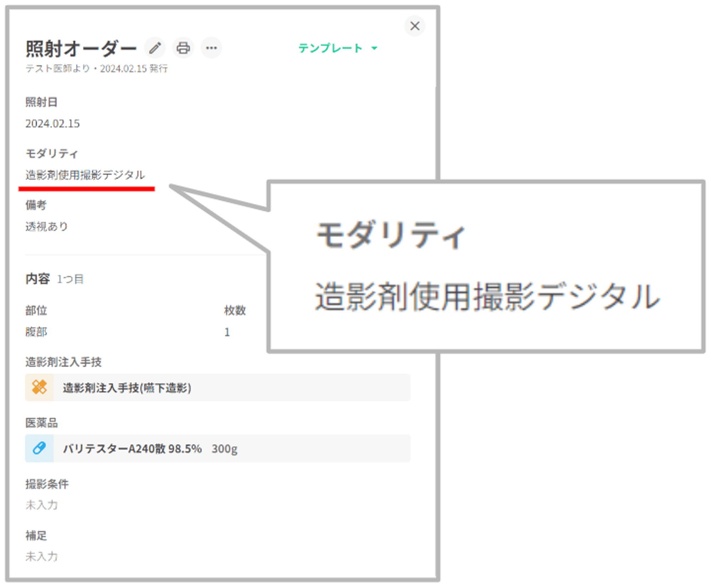The height and width of the screenshot is (588, 712).
Task: Select the バリテスターA240散 98.5% item
Action: tap(132, 449)
